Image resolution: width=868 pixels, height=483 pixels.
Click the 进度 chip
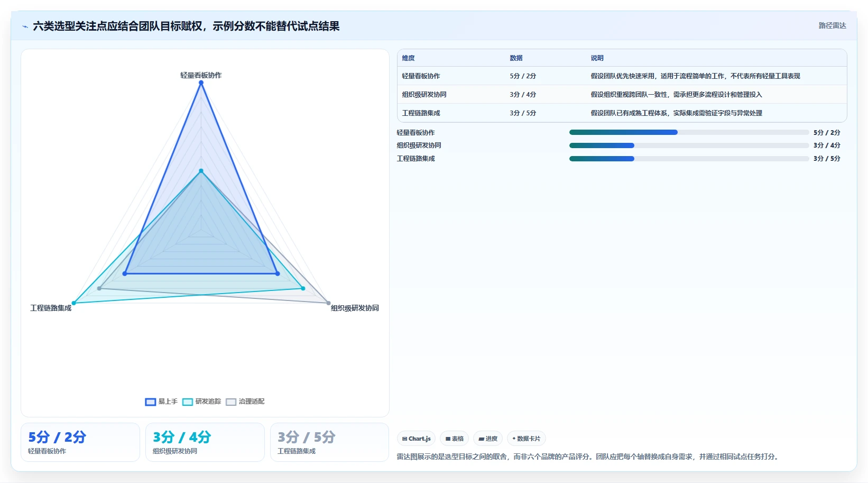tap(488, 439)
